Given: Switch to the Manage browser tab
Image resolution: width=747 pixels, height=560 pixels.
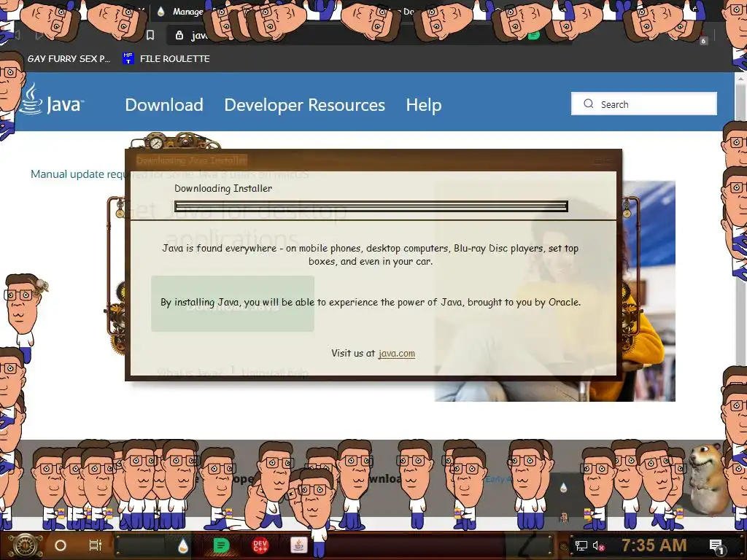Looking at the screenshot, I should (x=181, y=12).
